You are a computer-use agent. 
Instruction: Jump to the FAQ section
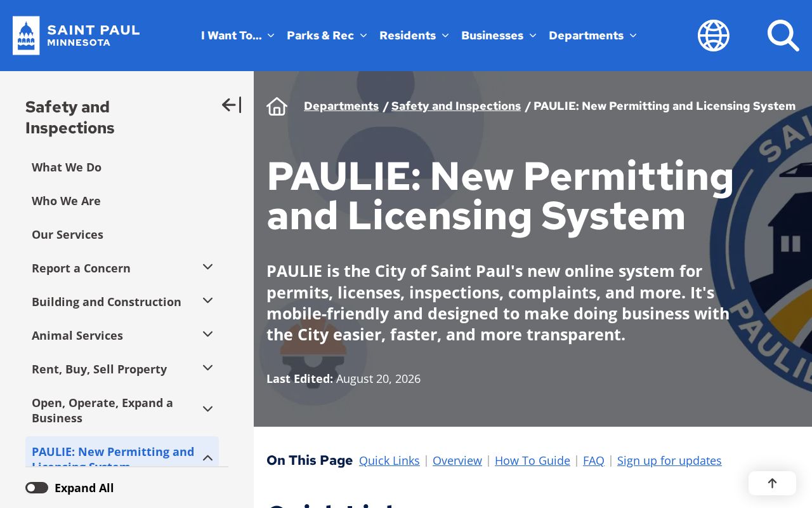coord(594,460)
